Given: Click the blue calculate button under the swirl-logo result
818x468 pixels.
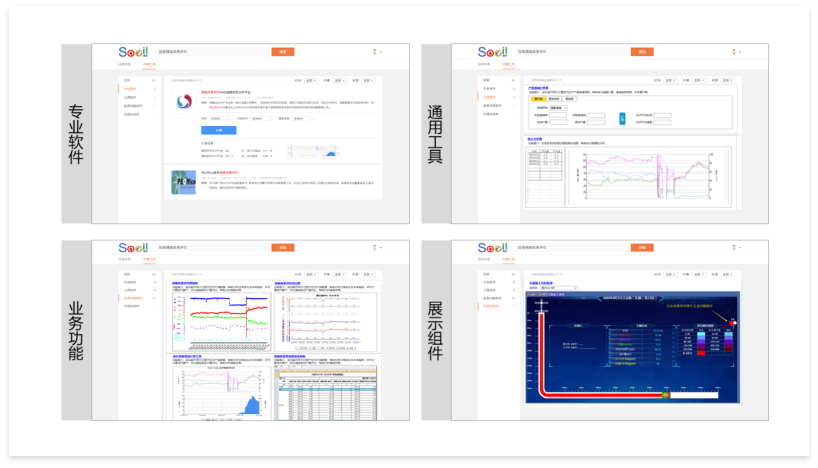Looking at the screenshot, I should [219, 130].
